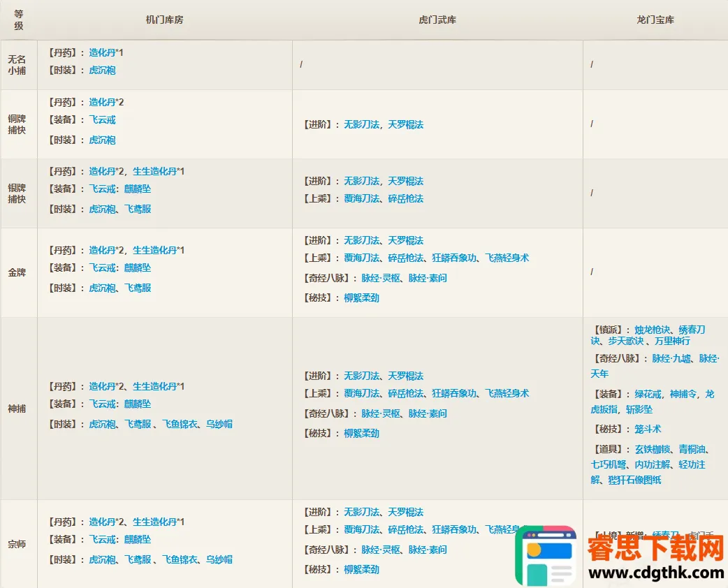The height and width of the screenshot is (588, 728).
Task: Open 狴犴石像图纸 link
Action: point(634,480)
